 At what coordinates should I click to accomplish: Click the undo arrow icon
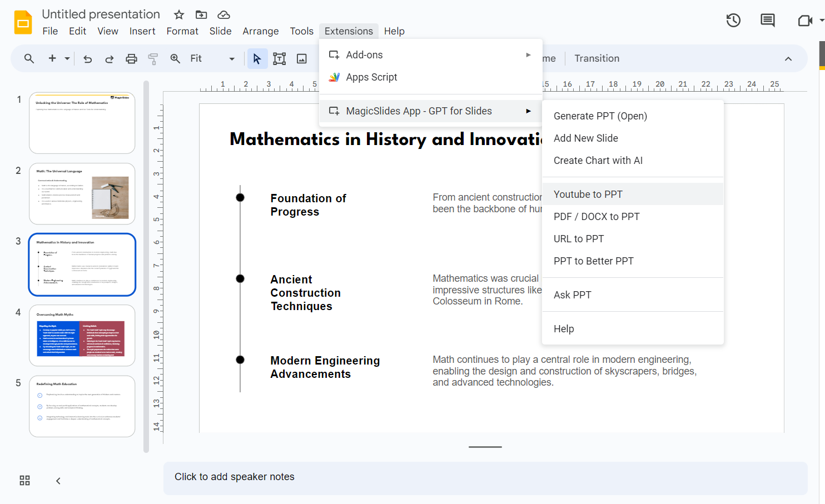(x=87, y=58)
